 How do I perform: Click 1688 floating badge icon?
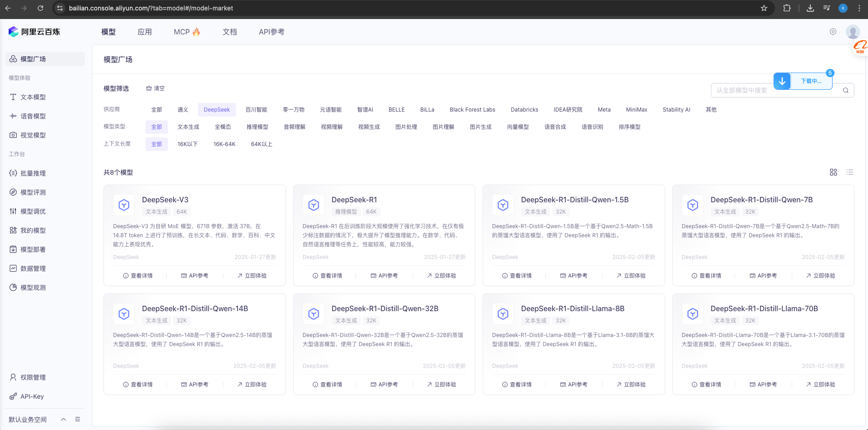tap(860, 47)
